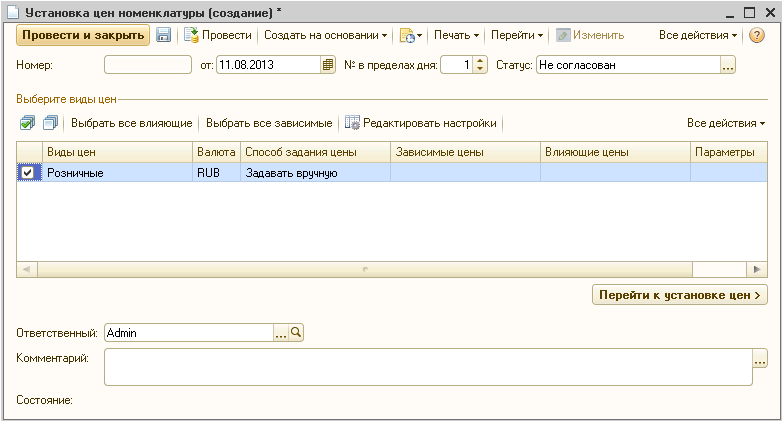Click Выбрать все влияющие
Image resolution: width=782 pixels, height=421 pixels.
click(x=132, y=123)
